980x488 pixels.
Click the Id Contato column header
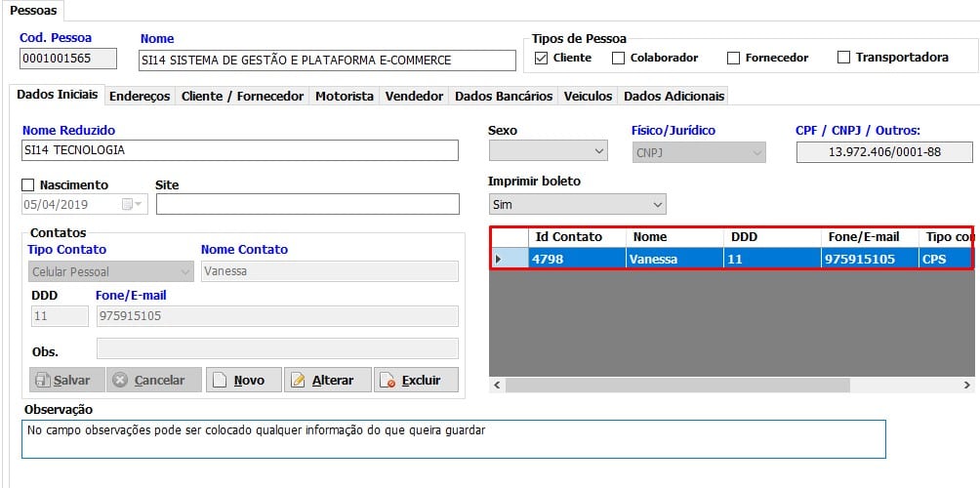click(578, 237)
